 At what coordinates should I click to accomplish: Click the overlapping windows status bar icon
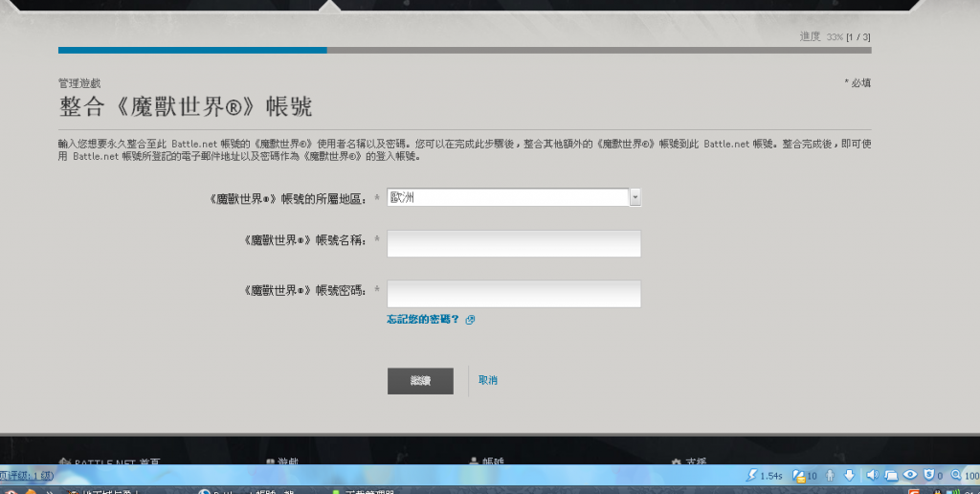click(891, 475)
